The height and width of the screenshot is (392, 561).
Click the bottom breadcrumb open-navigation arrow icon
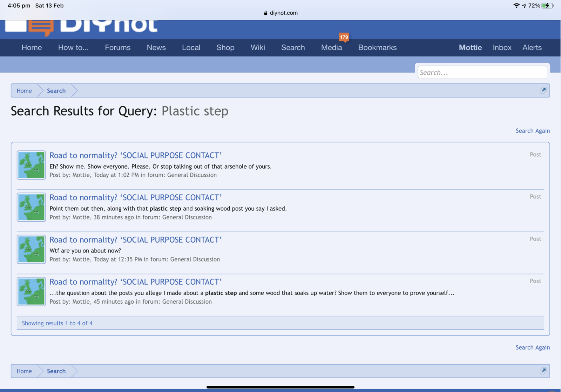[x=543, y=371]
